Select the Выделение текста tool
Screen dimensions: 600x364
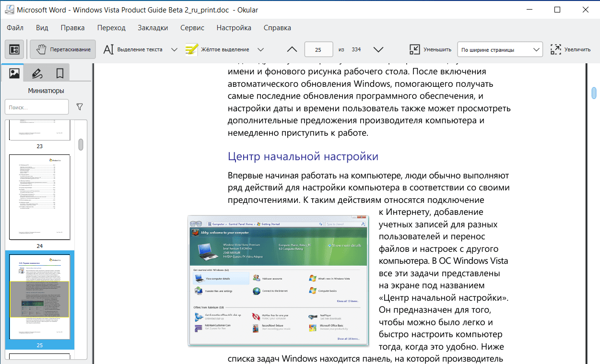coord(133,49)
